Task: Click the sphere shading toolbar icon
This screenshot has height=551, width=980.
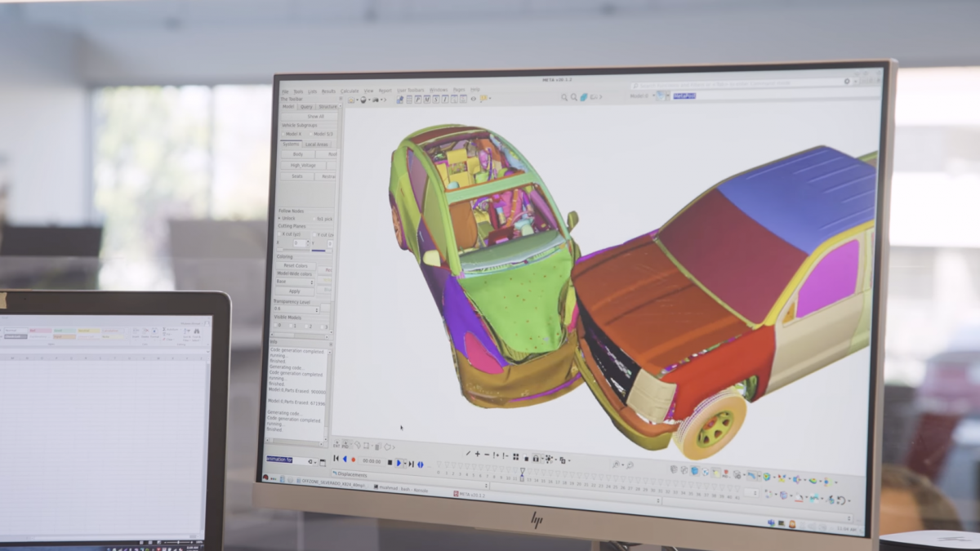Action: (363, 100)
